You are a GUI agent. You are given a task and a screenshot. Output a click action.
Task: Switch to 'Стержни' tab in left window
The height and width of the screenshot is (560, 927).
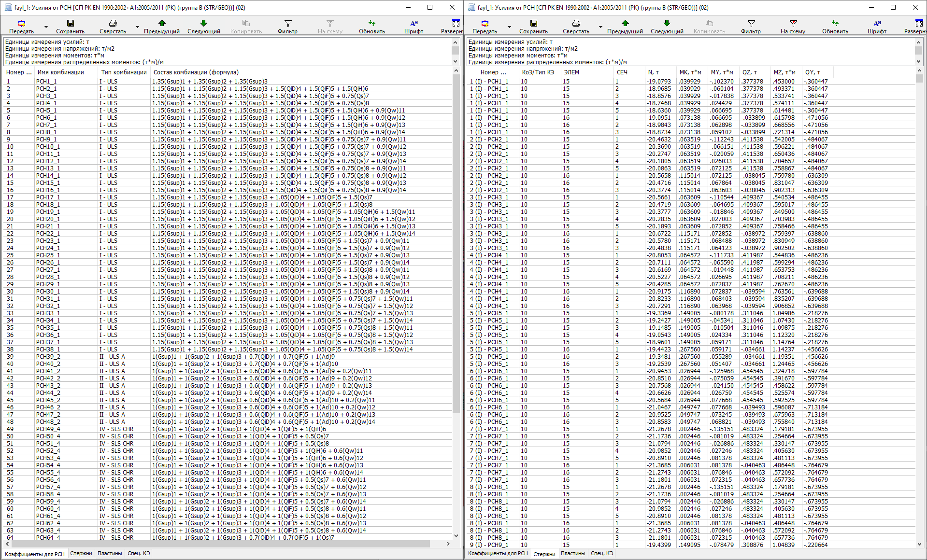point(81,553)
